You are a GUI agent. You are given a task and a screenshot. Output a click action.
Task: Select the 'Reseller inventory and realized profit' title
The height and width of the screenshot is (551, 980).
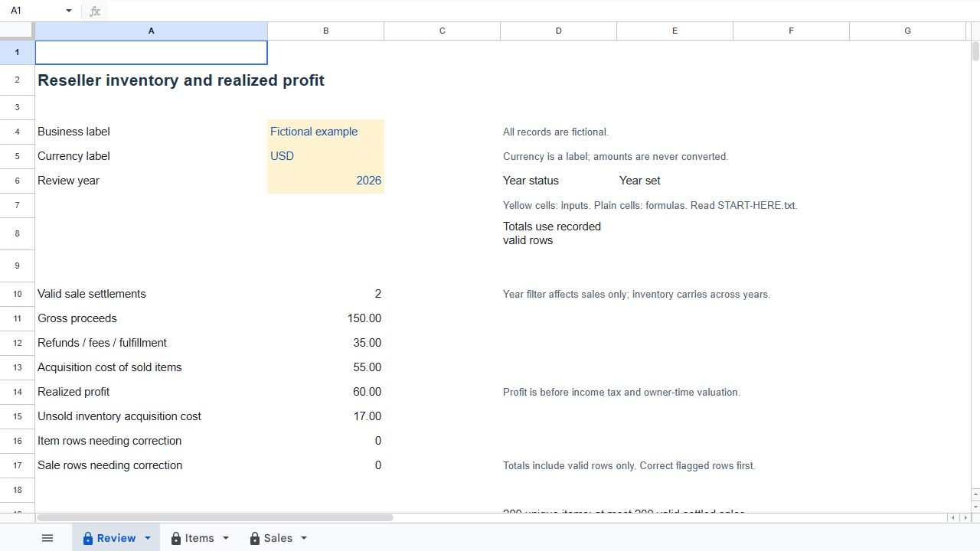click(181, 80)
